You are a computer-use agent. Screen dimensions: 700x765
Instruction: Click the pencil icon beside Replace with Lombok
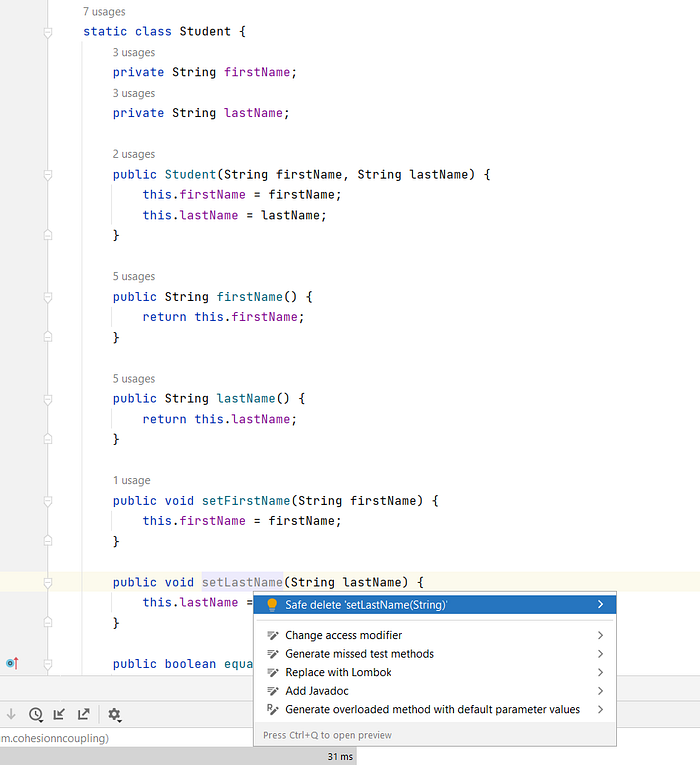click(x=273, y=672)
